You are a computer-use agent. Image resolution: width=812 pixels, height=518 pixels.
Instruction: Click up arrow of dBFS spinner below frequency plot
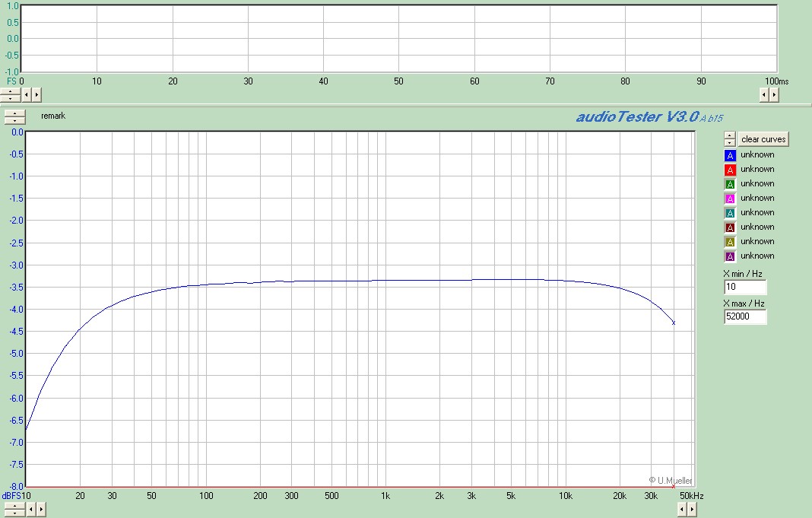coord(14,506)
